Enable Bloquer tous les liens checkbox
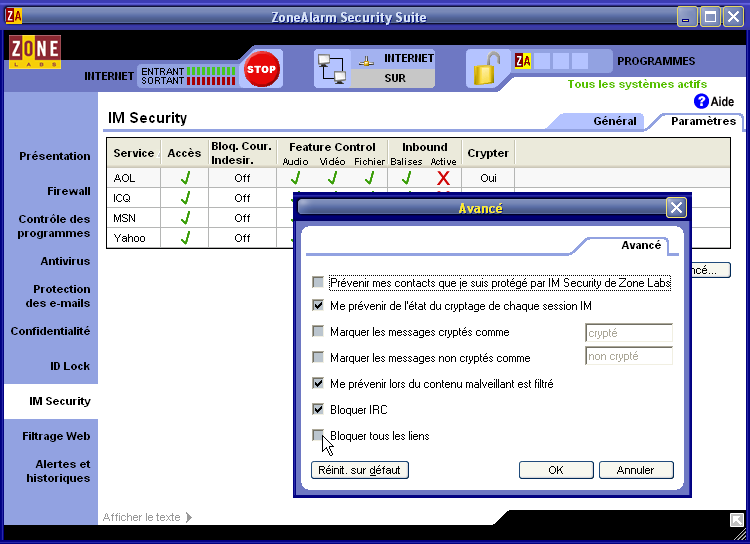Screen dimensions: 750x544 (318, 435)
